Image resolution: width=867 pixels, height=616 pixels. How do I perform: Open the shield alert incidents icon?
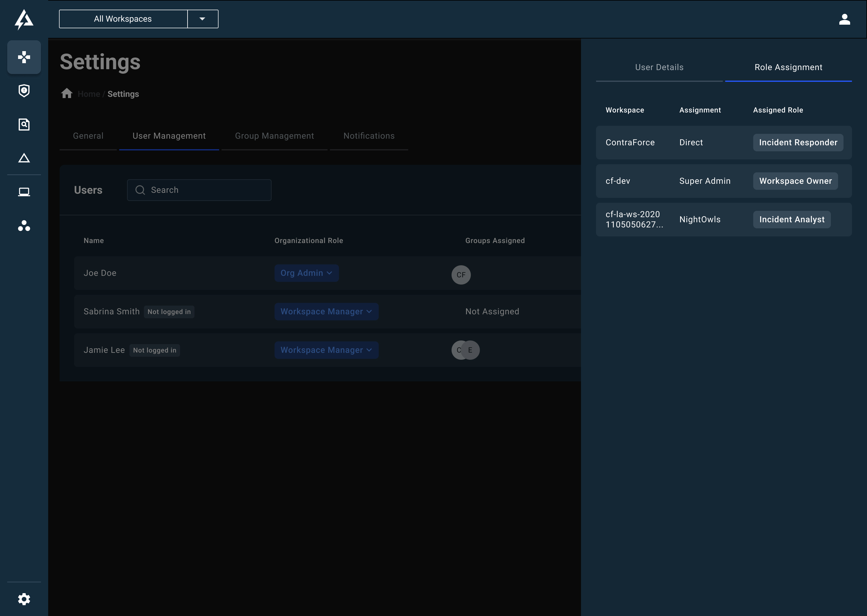coord(24,91)
